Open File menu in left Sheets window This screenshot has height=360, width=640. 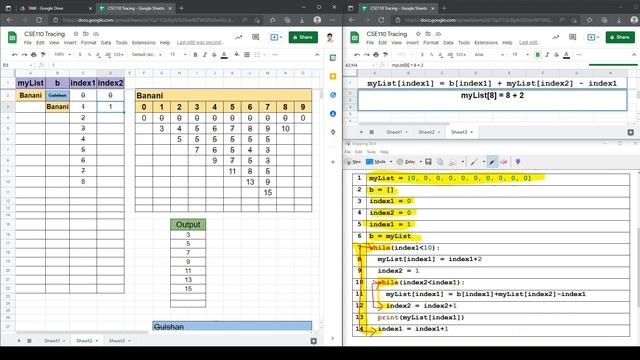(x=27, y=42)
